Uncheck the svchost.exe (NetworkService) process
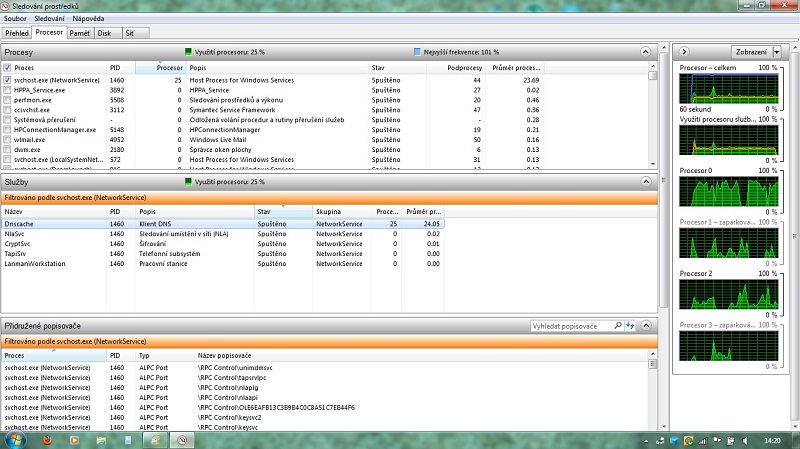Viewport: 800px width, 449px height. (x=8, y=79)
